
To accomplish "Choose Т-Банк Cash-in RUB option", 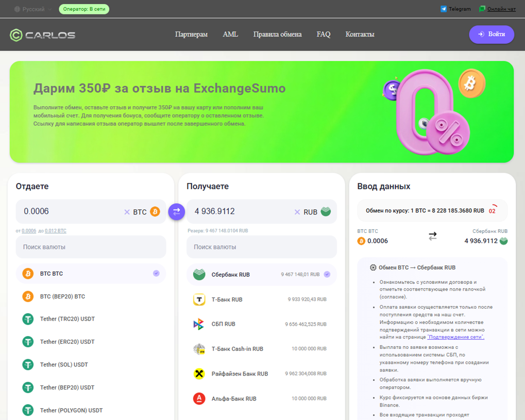I will coord(262,349).
